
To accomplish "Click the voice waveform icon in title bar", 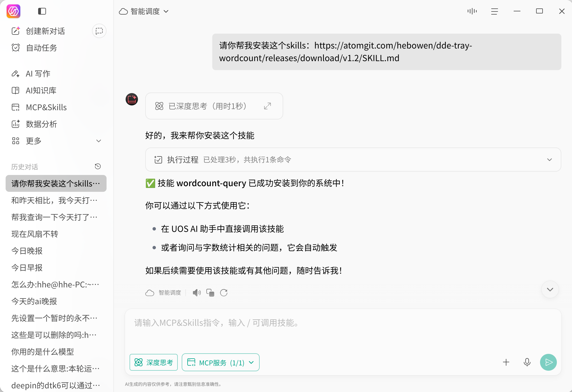I will pyautogui.click(x=472, y=11).
